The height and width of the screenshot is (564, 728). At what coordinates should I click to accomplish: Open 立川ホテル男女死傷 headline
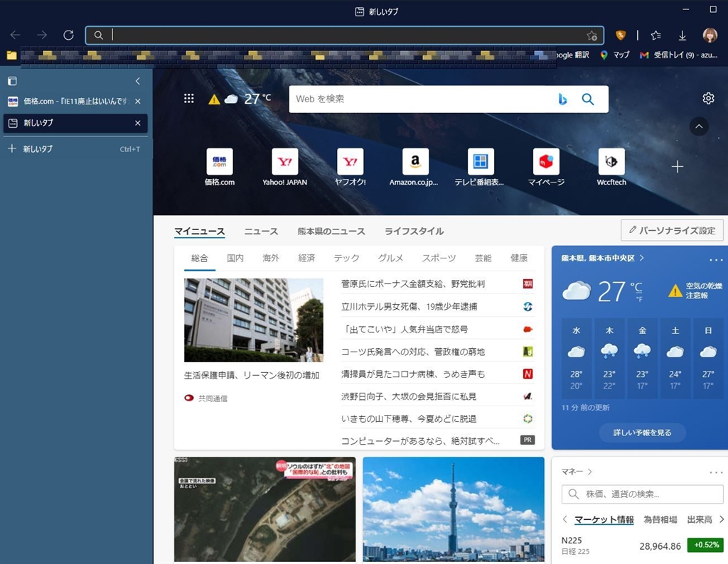click(x=409, y=306)
